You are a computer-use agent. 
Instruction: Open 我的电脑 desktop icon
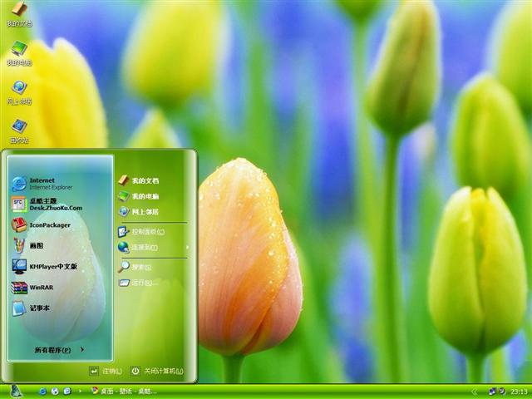point(19,53)
